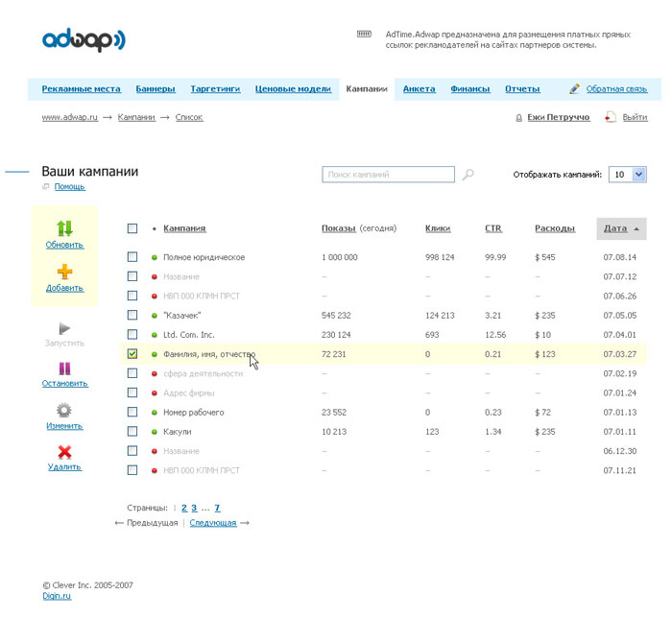672x618 pixels.
Task: Click the Выйти logout icon
Action: pyautogui.click(x=611, y=117)
